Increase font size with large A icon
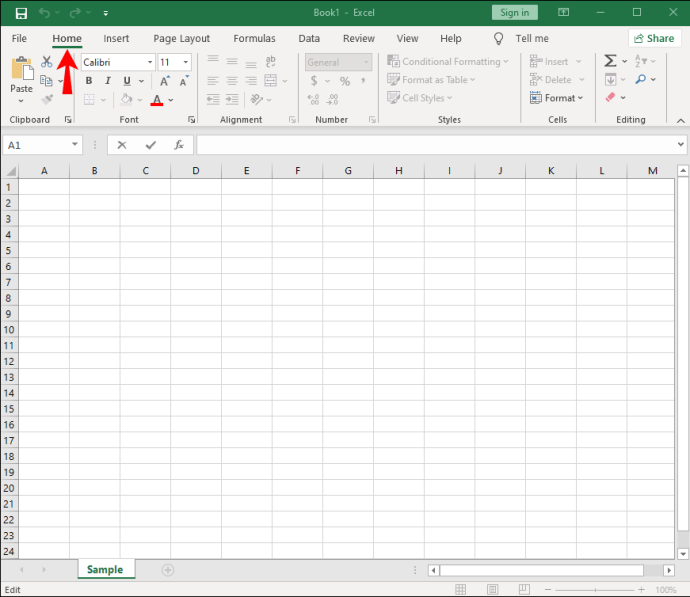Viewport: 690px width, 597px height. coord(165,81)
